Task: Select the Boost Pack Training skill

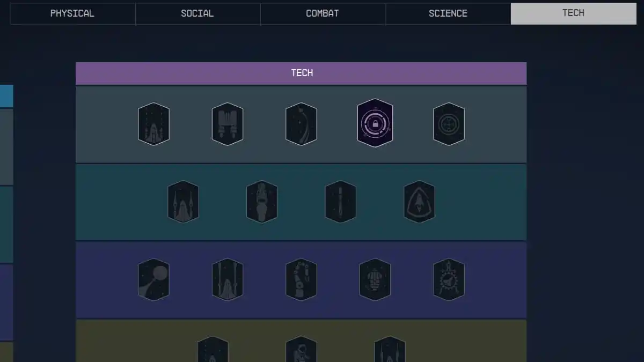Action: point(227,122)
